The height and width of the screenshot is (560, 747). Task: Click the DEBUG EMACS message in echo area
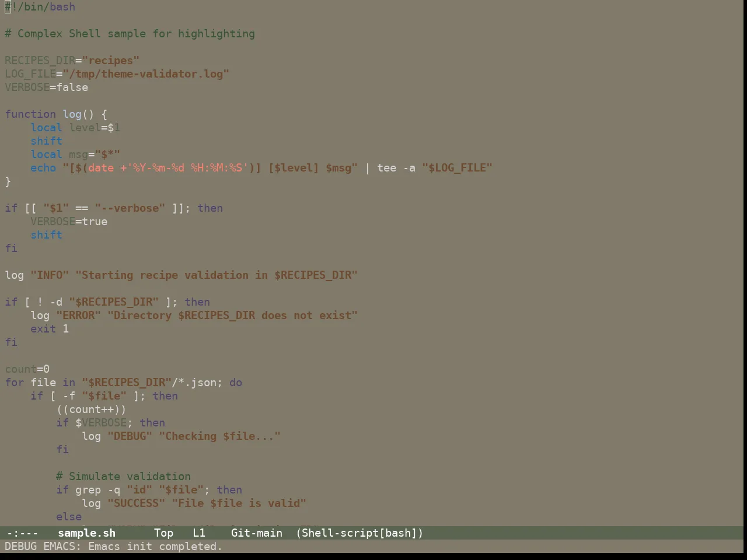(x=113, y=547)
